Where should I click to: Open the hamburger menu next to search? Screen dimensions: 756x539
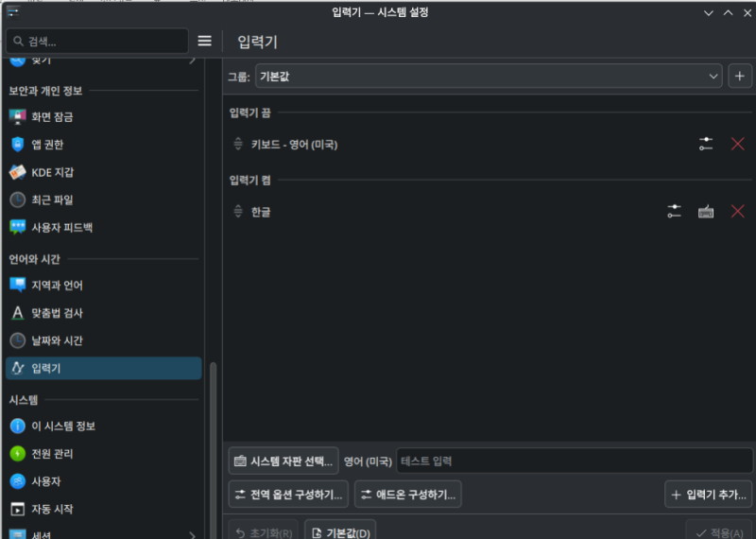pyautogui.click(x=204, y=42)
